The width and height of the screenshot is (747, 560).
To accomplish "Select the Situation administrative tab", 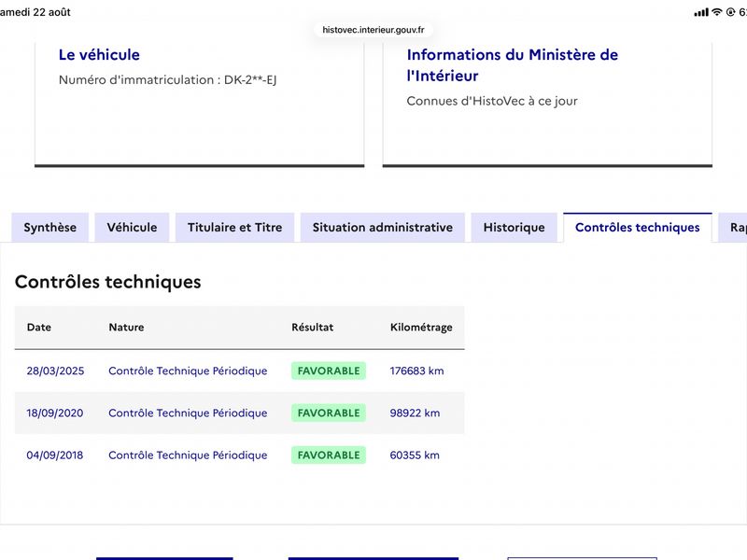I will click(x=383, y=228).
